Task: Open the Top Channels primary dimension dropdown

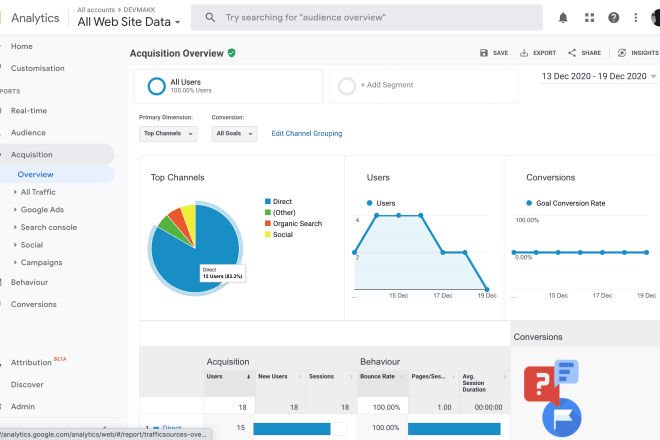Action: click(x=168, y=134)
